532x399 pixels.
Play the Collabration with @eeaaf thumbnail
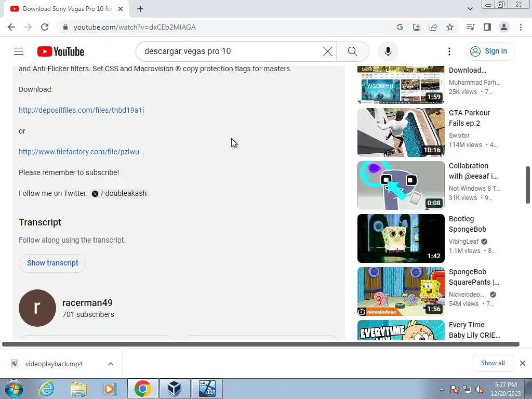[x=401, y=185]
